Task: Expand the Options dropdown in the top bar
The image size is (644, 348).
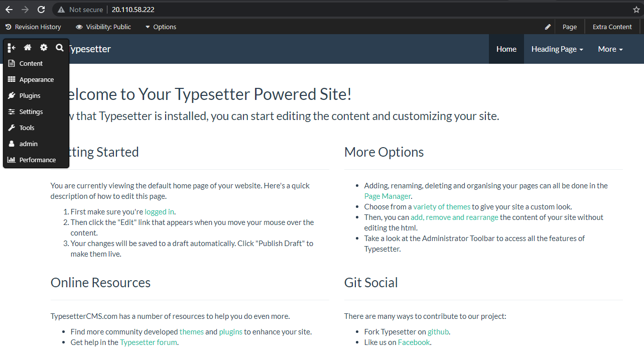Action: (161, 27)
